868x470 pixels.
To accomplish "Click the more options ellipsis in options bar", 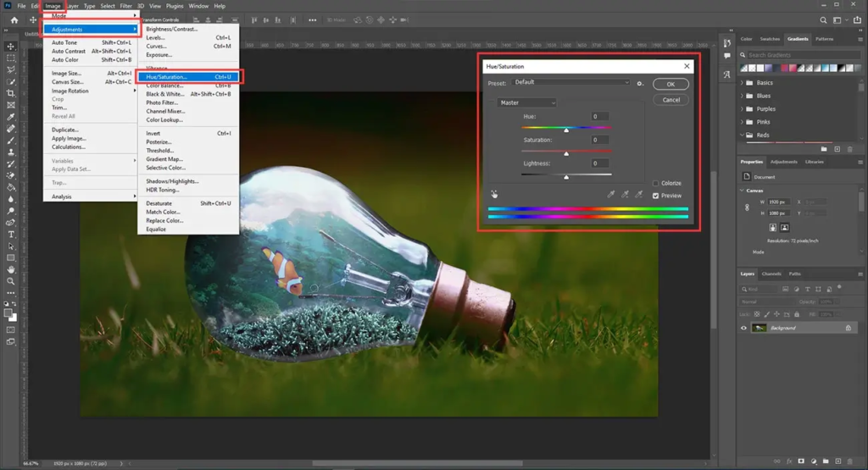I will point(312,20).
